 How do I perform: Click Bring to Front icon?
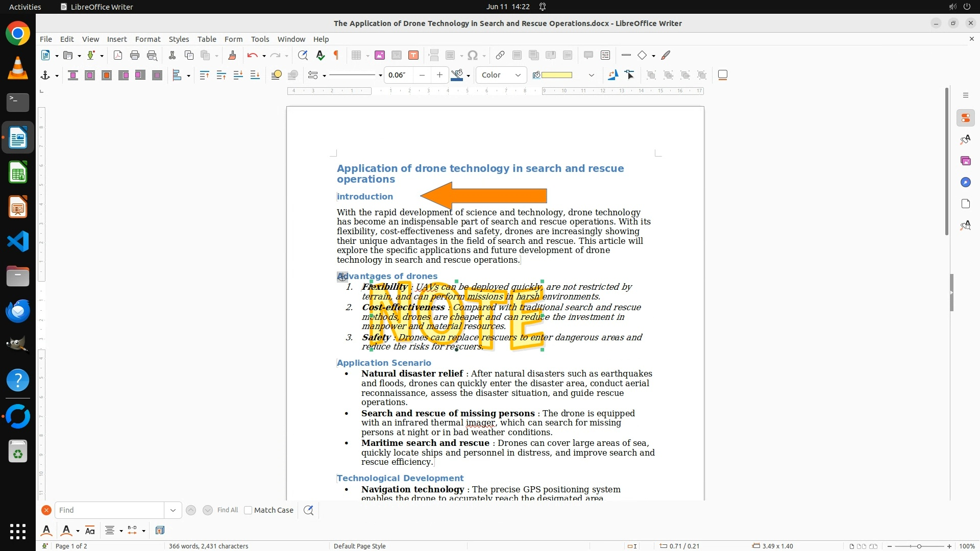(x=204, y=76)
